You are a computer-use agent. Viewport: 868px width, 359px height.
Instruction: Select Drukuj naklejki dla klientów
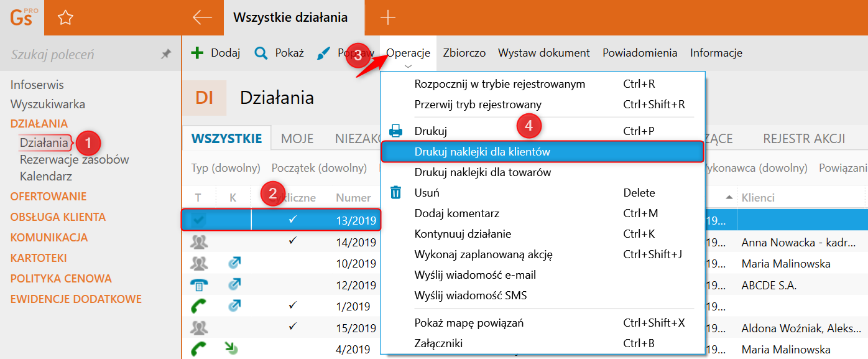click(x=542, y=152)
